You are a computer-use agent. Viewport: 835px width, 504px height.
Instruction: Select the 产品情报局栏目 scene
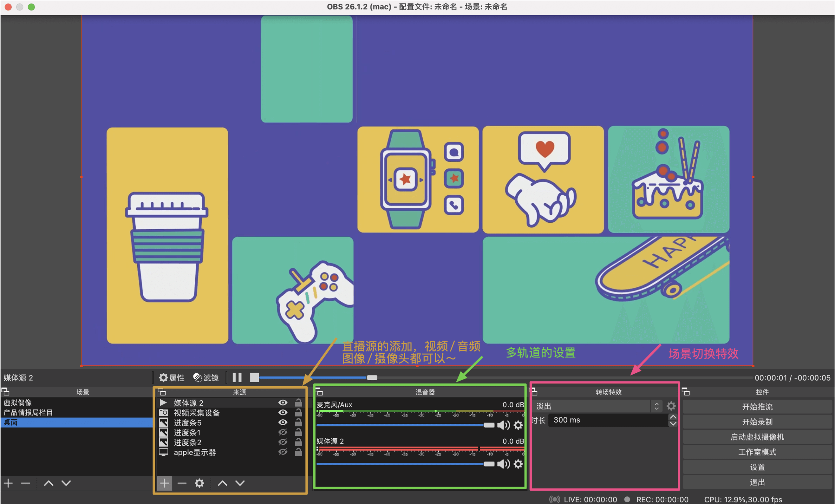[28, 412]
